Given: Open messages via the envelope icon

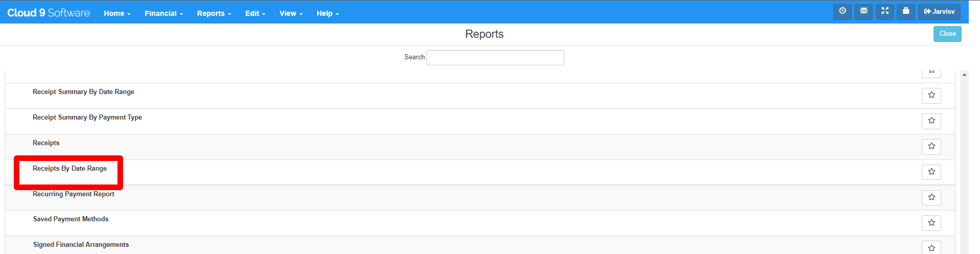Looking at the screenshot, I should (x=864, y=11).
